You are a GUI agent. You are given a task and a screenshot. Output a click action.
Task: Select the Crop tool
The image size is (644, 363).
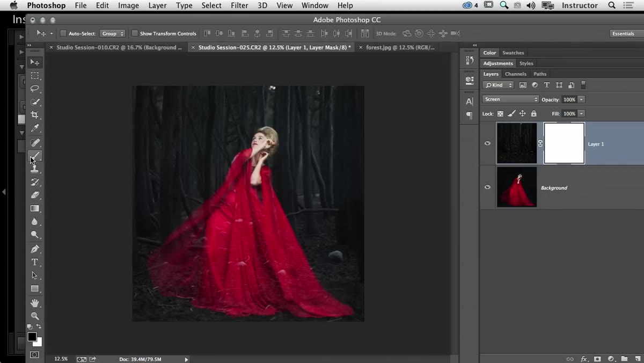pyautogui.click(x=35, y=115)
